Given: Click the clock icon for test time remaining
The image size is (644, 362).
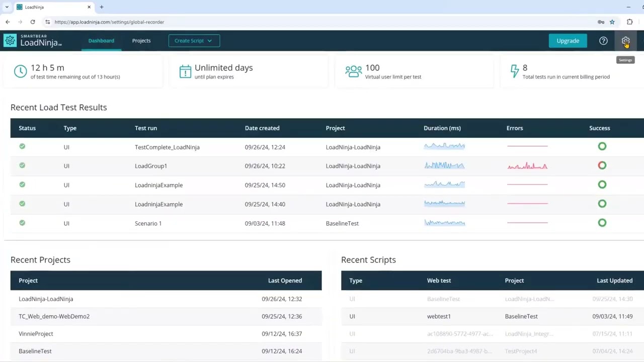Looking at the screenshot, I should 20,71.
